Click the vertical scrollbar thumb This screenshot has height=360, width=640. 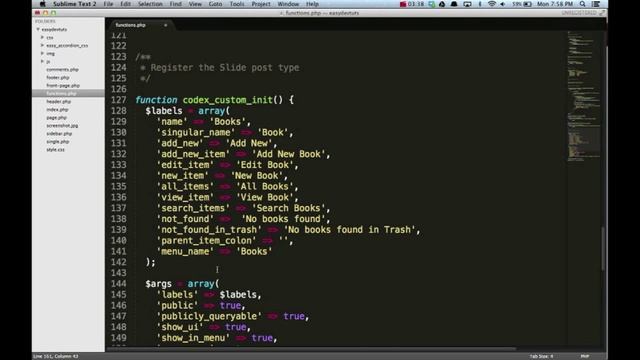tap(603, 248)
